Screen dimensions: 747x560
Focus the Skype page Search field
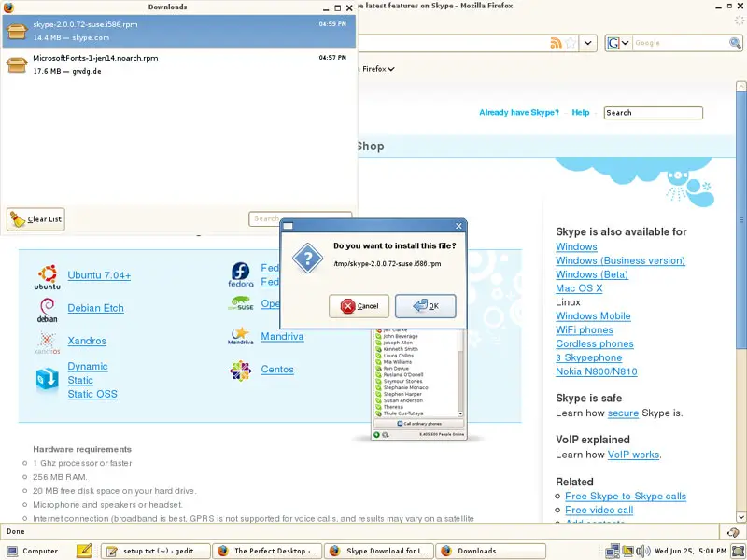[x=653, y=113]
